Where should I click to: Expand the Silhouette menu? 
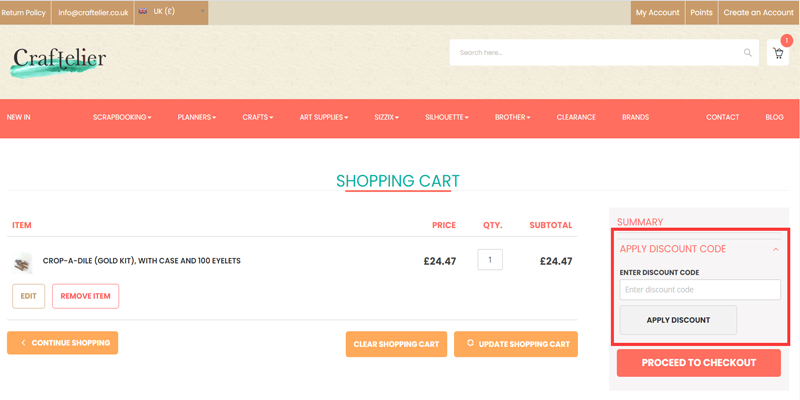(446, 117)
